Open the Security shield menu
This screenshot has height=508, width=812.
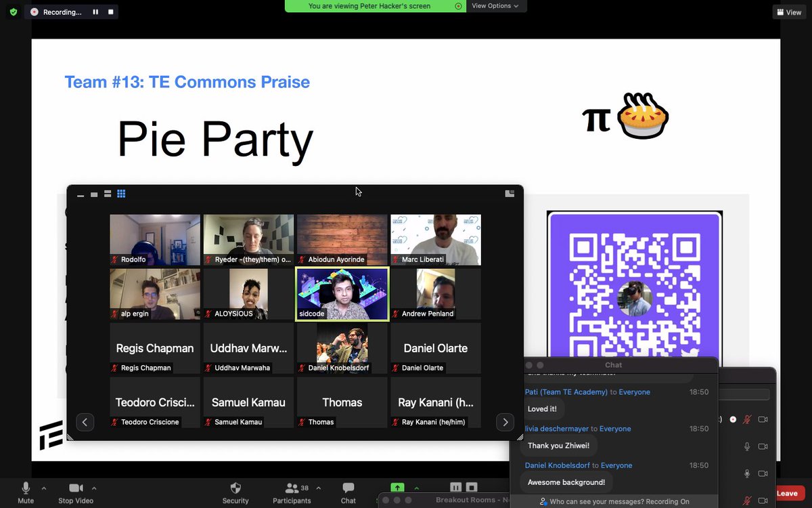click(235, 492)
